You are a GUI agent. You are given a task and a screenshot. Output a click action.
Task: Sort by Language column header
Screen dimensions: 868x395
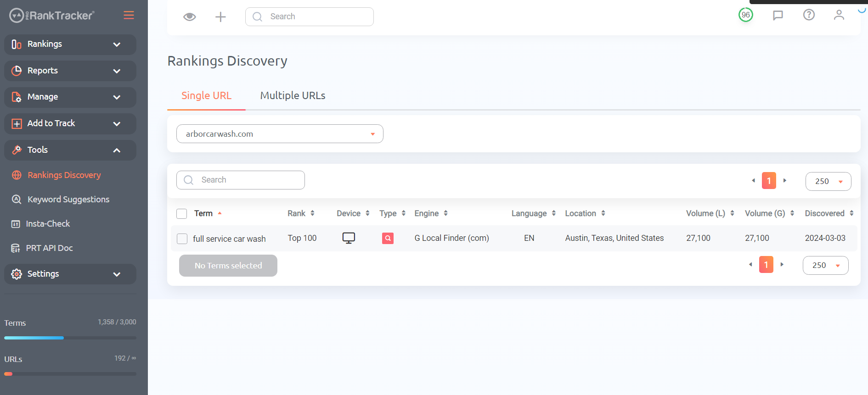coord(534,213)
